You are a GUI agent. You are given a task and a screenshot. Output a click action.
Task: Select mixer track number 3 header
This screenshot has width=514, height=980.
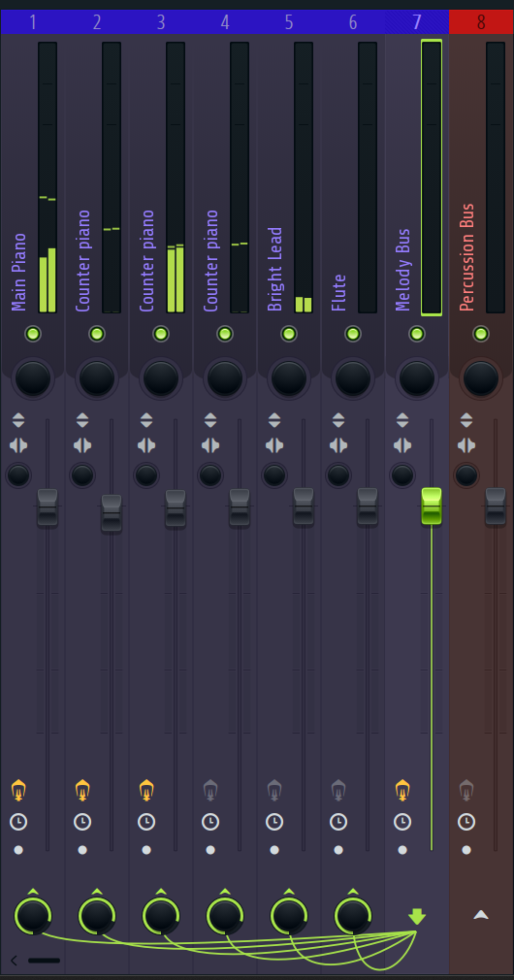pyautogui.click(x=161, y=22)
